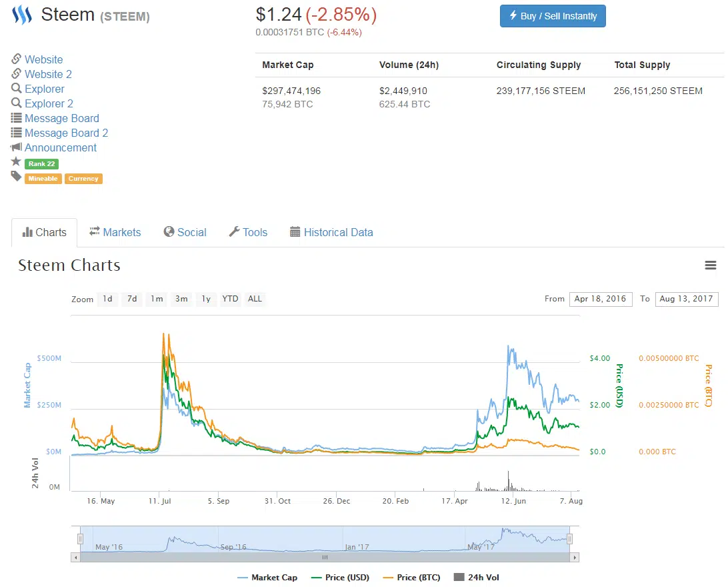Image resolution: width=728 pixels, height=587 pixels.
Task: Click the 0.00031751 BTC price text
Action: [290, 33]
